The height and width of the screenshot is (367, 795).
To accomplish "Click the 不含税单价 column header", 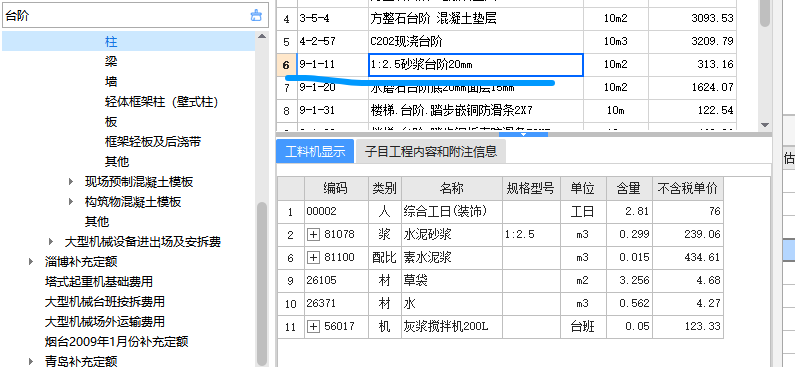I will tap(688, 189).
